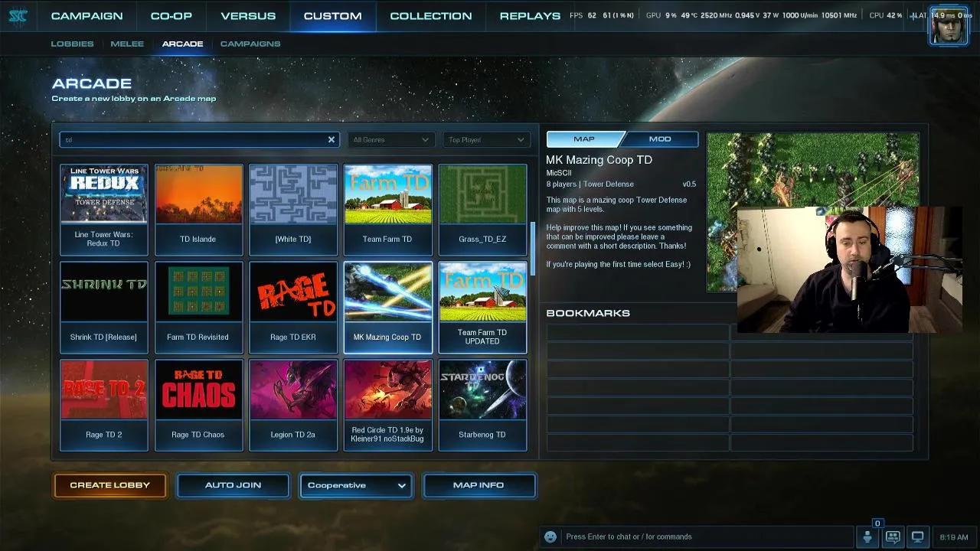Click the version label v0.5
Image resolution: width=980 pixels, height=551 pixels.
(x=689, y=184)
